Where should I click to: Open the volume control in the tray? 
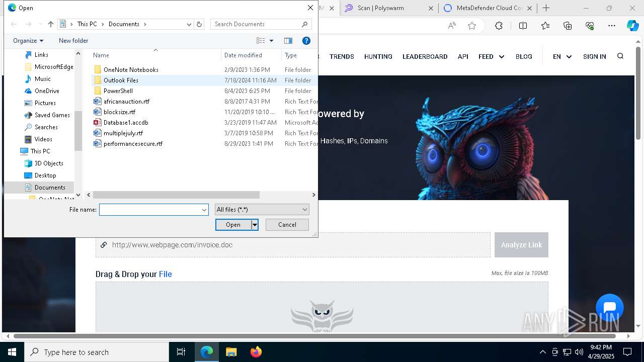[x=579, y=352]
